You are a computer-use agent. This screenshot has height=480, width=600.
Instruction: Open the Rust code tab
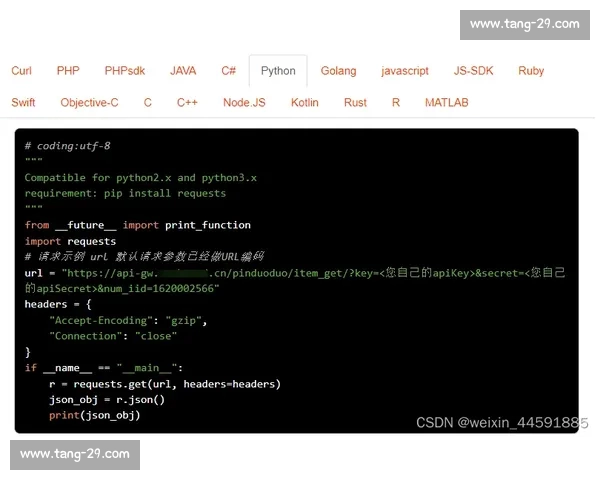(x=355, y=102)
